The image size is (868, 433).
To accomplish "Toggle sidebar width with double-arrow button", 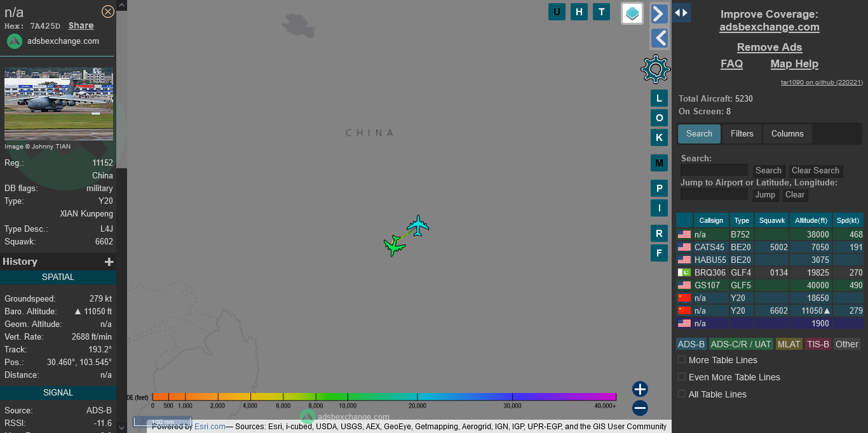I will coord(681,13).
